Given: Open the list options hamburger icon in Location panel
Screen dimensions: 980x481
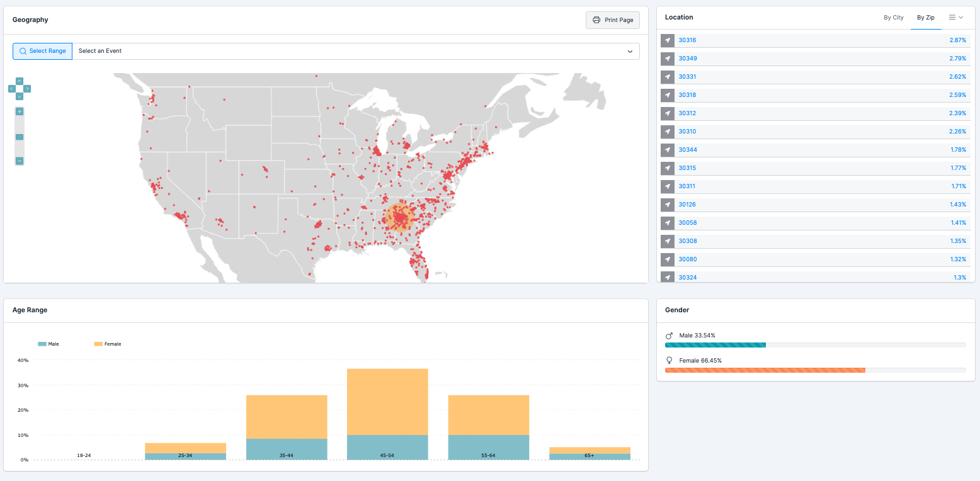Looking at the screenshot, I should point(952,17).
